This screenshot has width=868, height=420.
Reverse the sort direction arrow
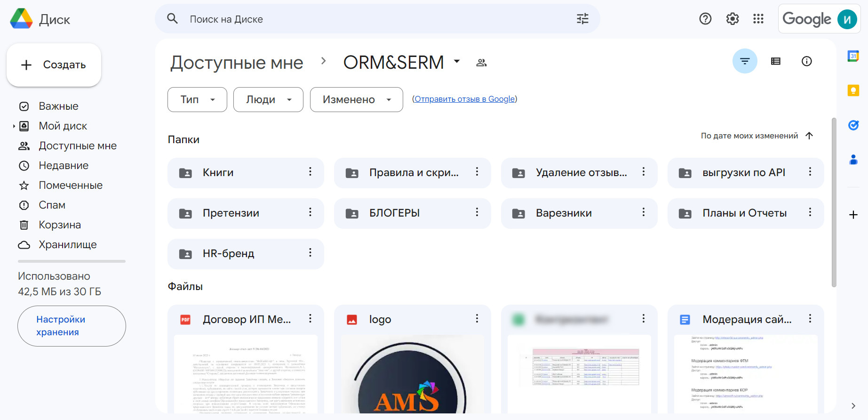(x=809, y=136)
